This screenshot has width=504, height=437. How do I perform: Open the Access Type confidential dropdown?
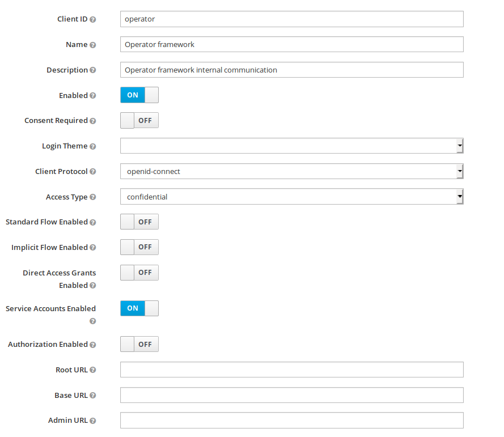point(291,197)
